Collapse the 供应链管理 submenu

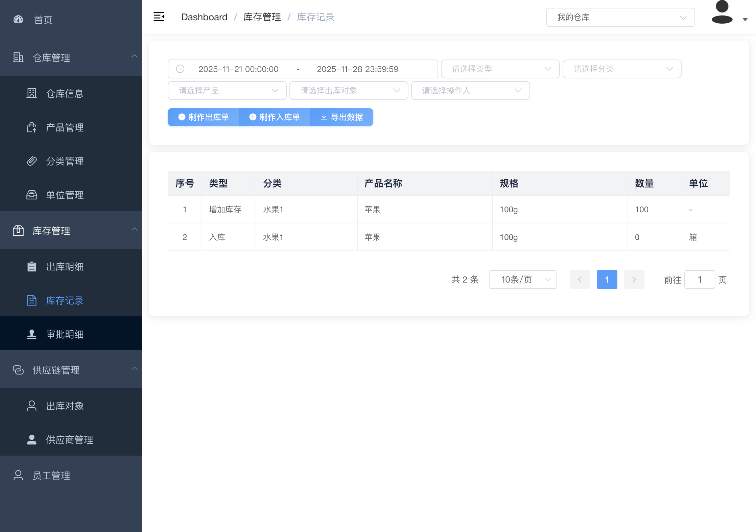(134, 369)
